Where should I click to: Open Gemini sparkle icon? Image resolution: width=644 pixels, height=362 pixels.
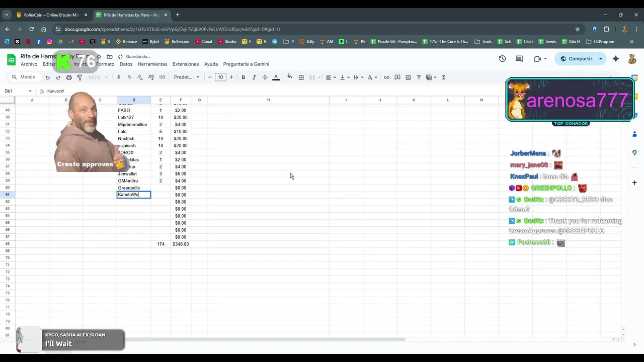pos(616,59)
